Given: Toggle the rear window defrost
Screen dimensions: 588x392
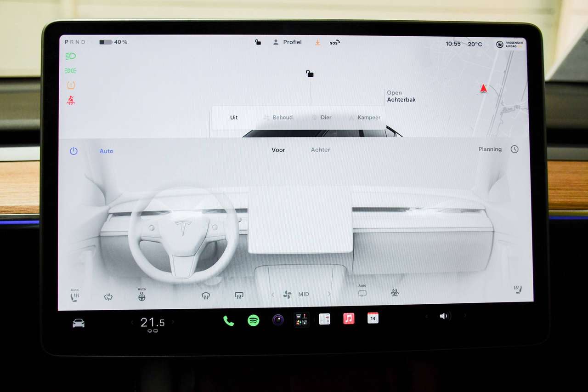Looking at the screenshot, I should 238,295.
